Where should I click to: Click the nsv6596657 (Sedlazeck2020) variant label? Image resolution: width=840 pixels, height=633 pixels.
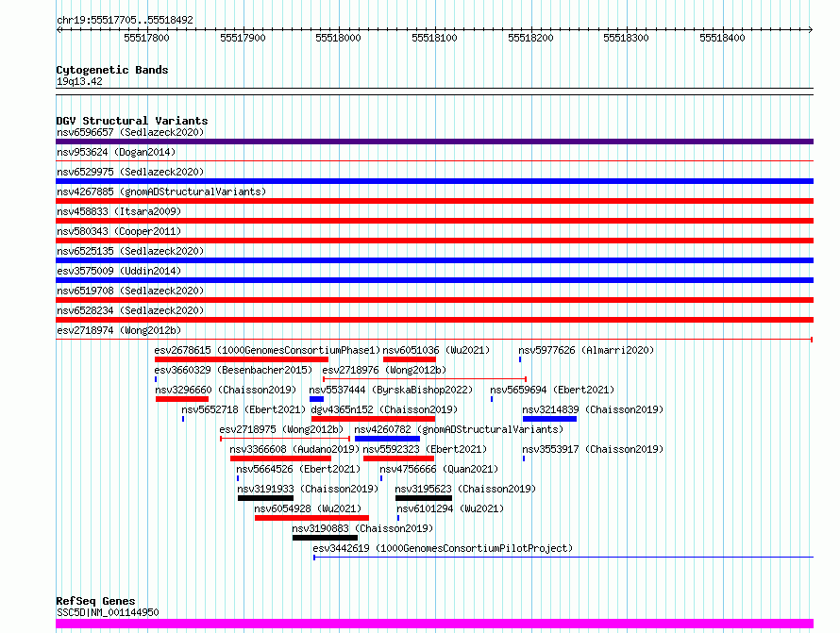tap(130, 132)
